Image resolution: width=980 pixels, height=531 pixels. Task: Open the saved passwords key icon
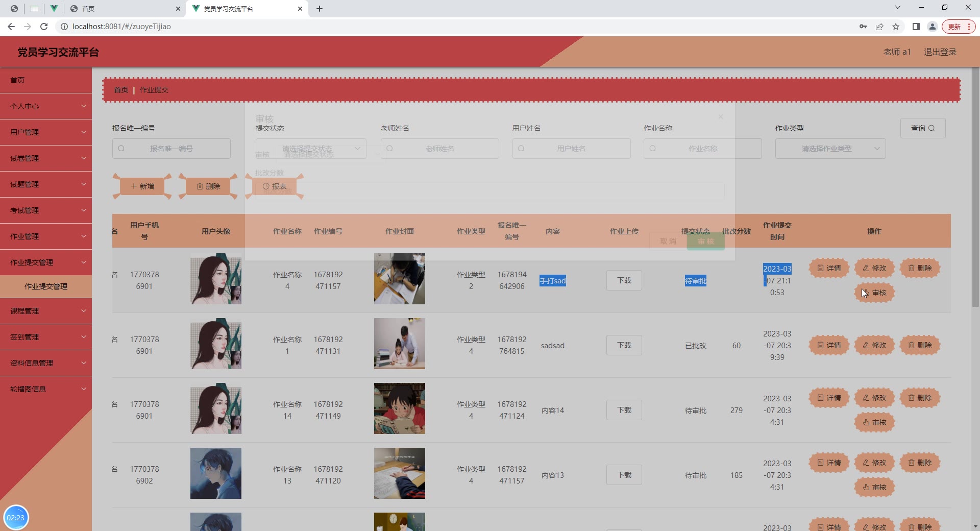[863, 27]
